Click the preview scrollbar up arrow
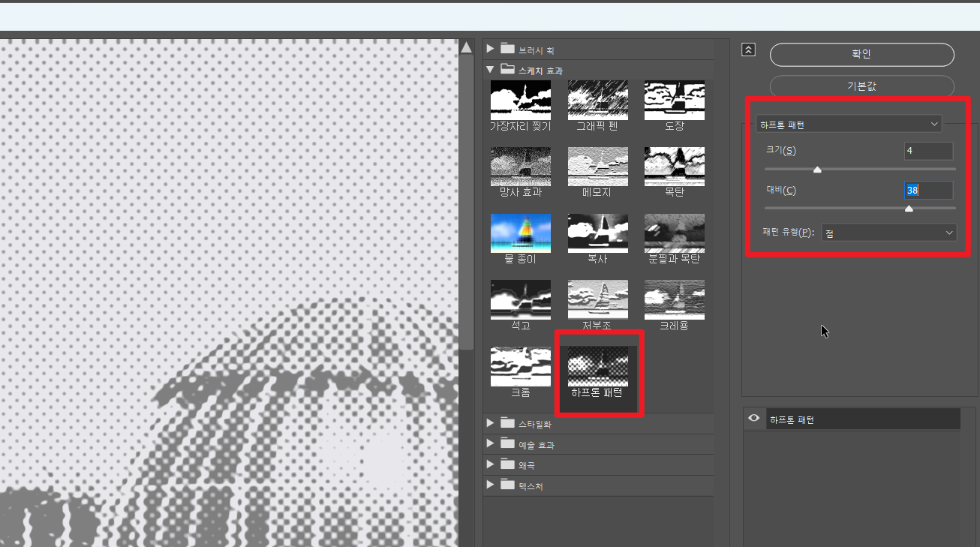This screenshot has width=980, height=547. (466, 48)
